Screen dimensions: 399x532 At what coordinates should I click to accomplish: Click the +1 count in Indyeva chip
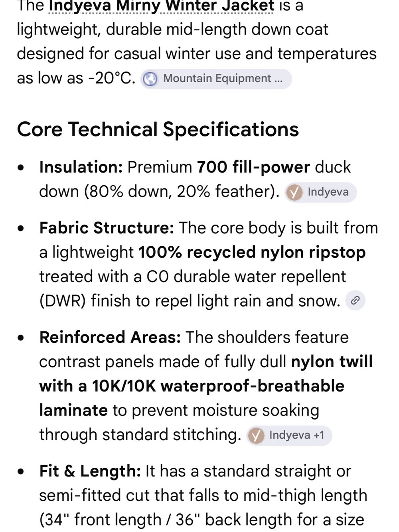click(x=319, y=435)
